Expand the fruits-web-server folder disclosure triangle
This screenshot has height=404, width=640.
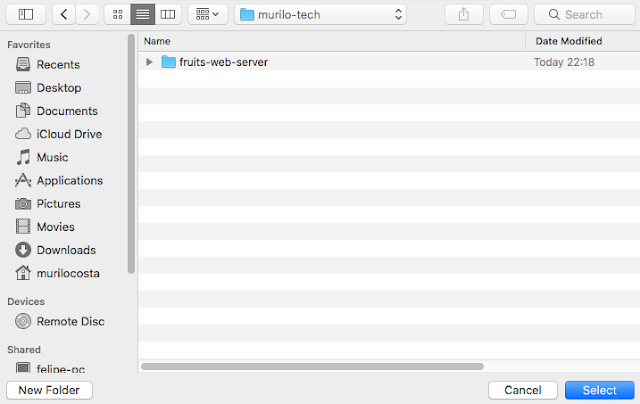149,62
